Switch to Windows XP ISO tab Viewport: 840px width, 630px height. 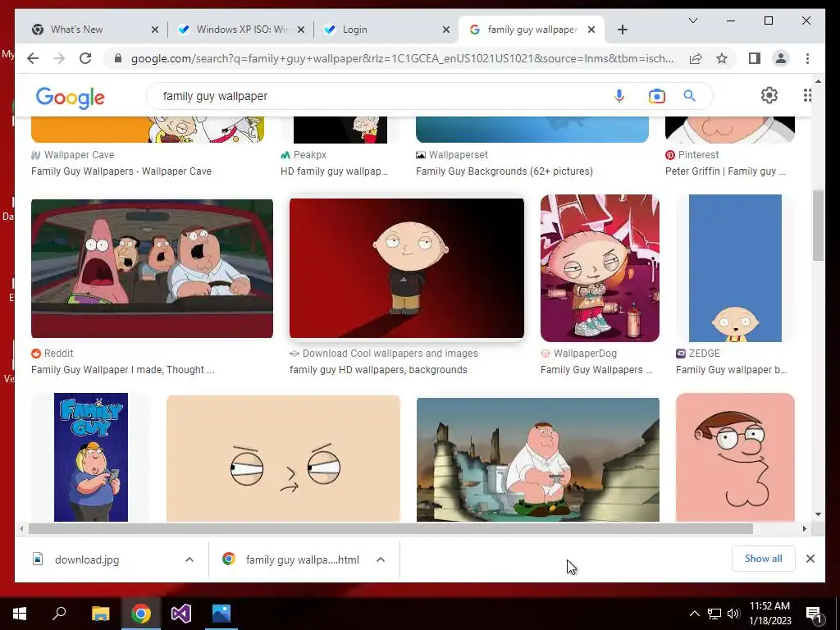(x=240, y=30)
